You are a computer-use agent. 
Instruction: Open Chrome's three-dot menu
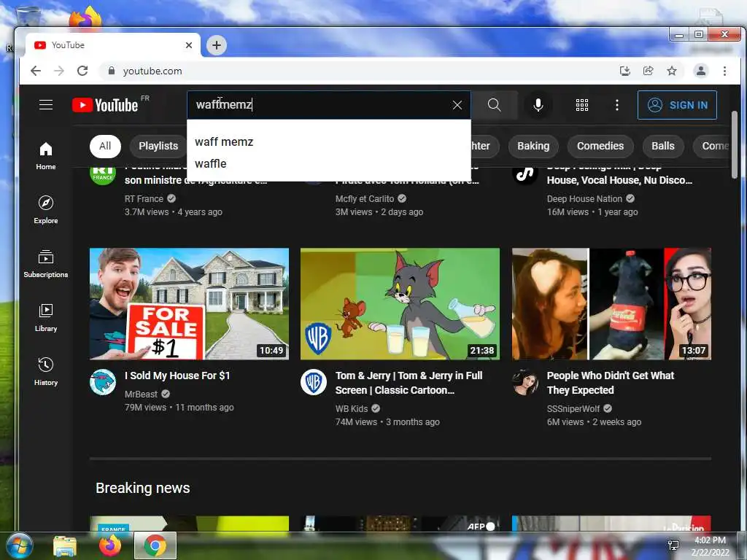tap(724, 71)
